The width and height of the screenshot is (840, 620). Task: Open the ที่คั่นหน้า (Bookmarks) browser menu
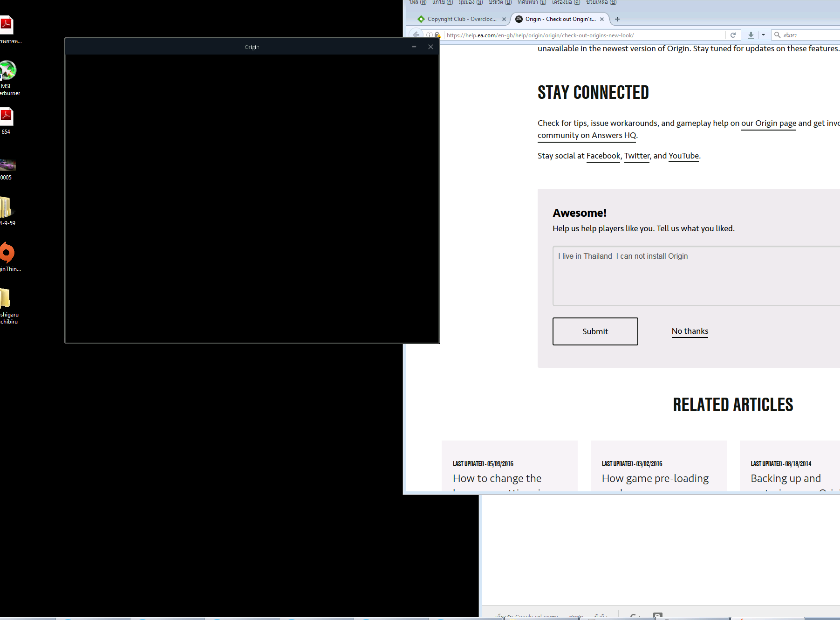tap(532, 2)
